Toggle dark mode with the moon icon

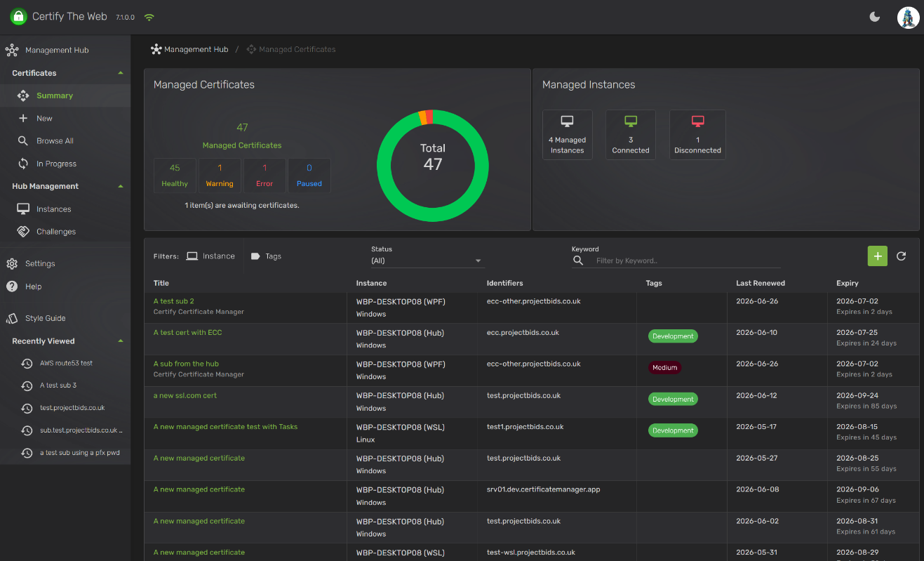(875, 17)
